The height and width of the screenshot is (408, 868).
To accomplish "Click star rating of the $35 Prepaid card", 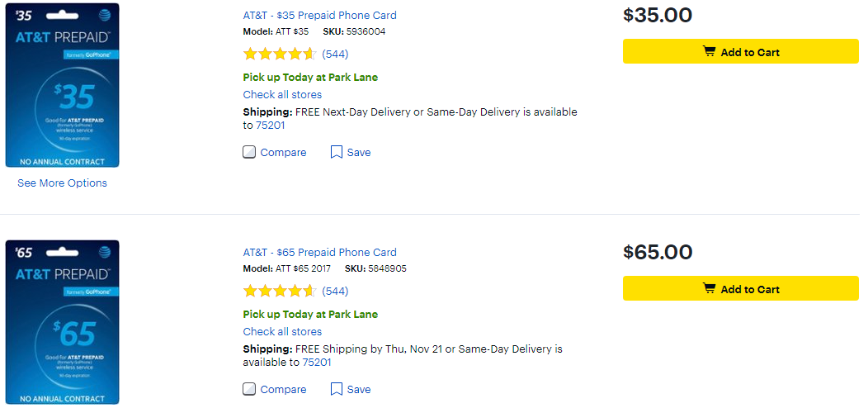I will 280,54.
